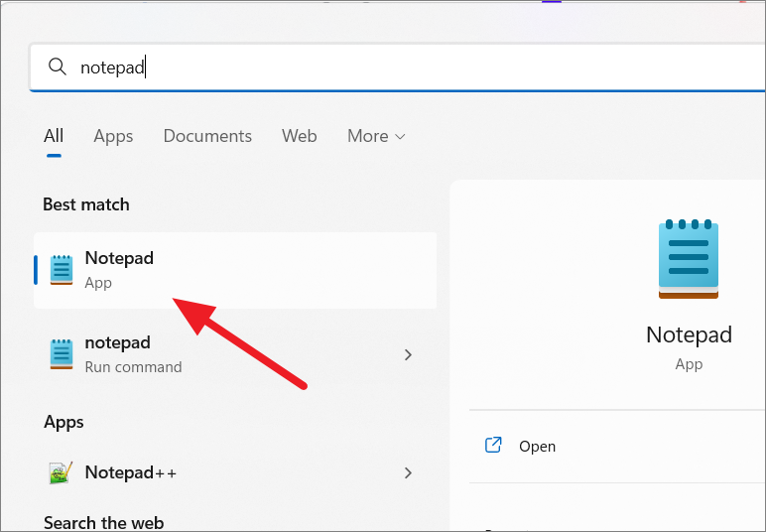
Task: Click large Notepad icon in preview pane
Action: (x=689, y=259)
